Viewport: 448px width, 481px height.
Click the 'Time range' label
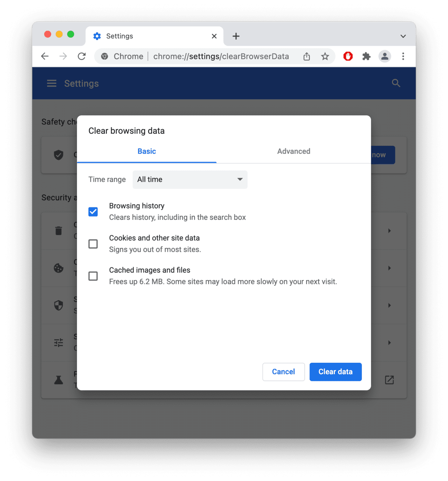(107, 179)
